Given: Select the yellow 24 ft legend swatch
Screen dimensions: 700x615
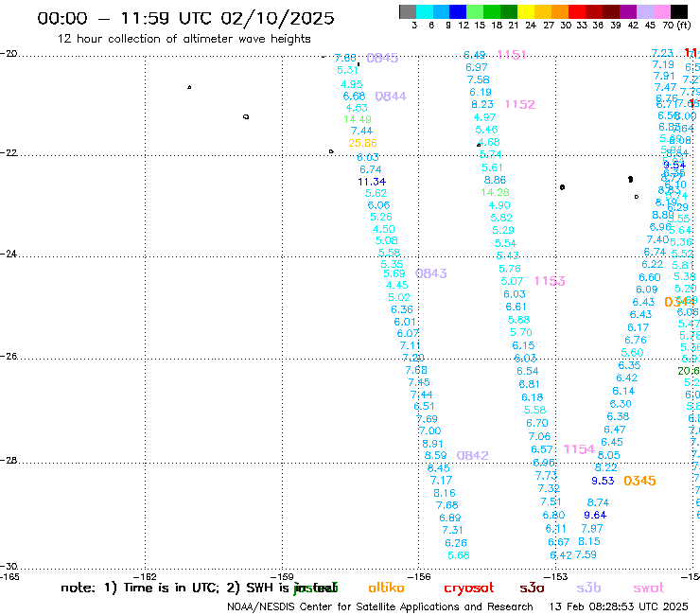Looking at the screenshot, I should point(526,11).
